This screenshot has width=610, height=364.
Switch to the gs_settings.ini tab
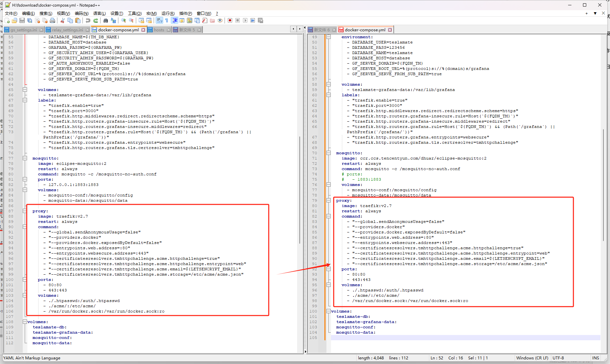(x=24, y=30)
